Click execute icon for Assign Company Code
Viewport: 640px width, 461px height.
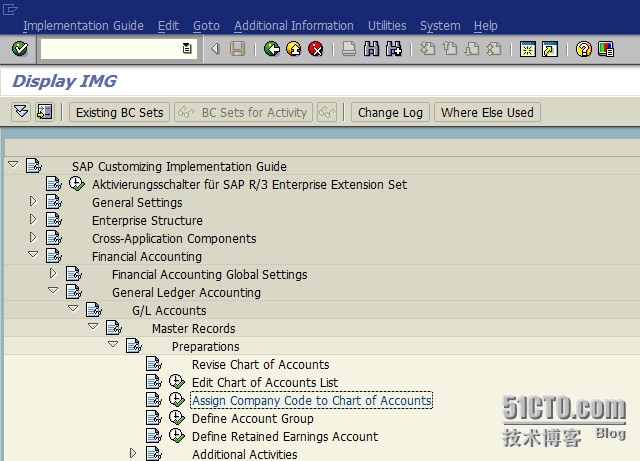click(x=177, y=400)
